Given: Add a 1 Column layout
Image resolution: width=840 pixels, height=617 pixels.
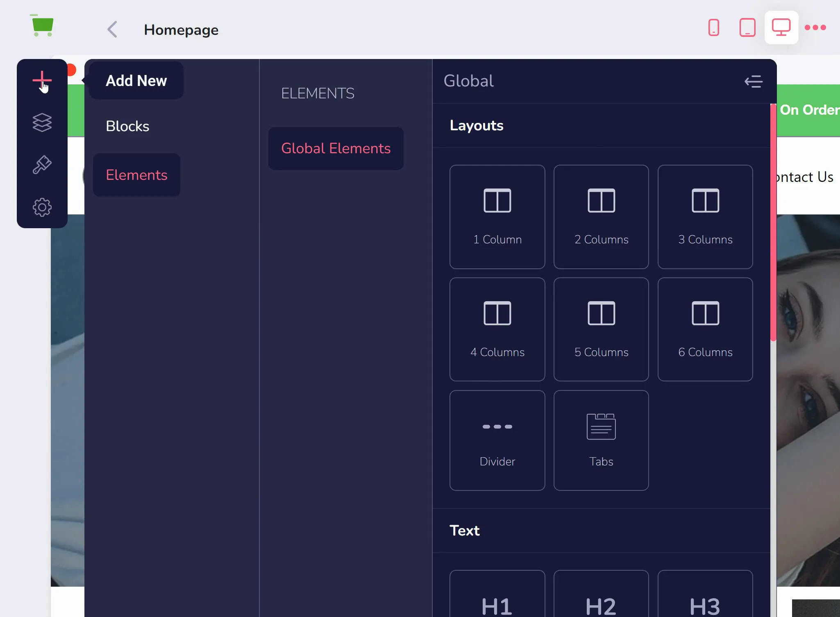Looking at the screenshot, I should pos(497,217).
